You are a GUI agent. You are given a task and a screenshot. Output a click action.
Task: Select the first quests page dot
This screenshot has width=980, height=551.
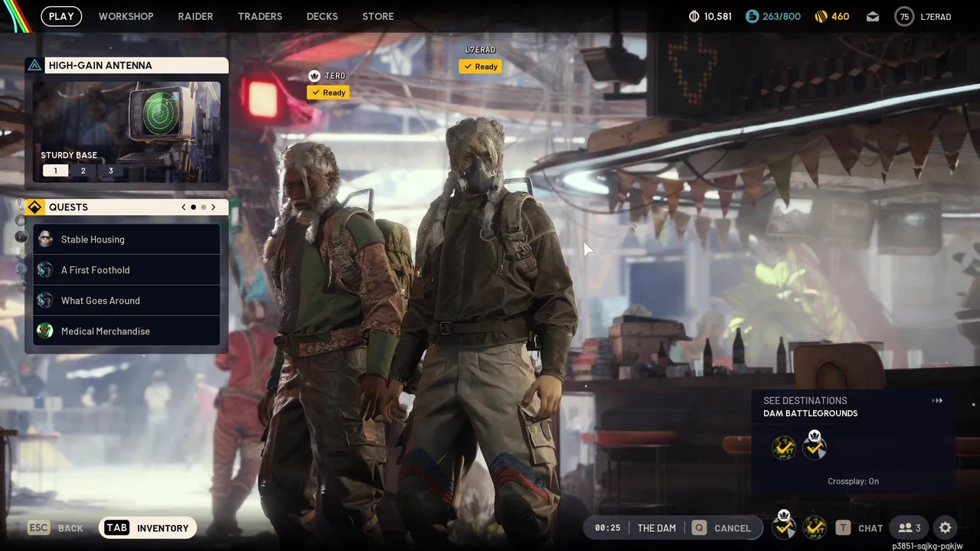(193, 207)
